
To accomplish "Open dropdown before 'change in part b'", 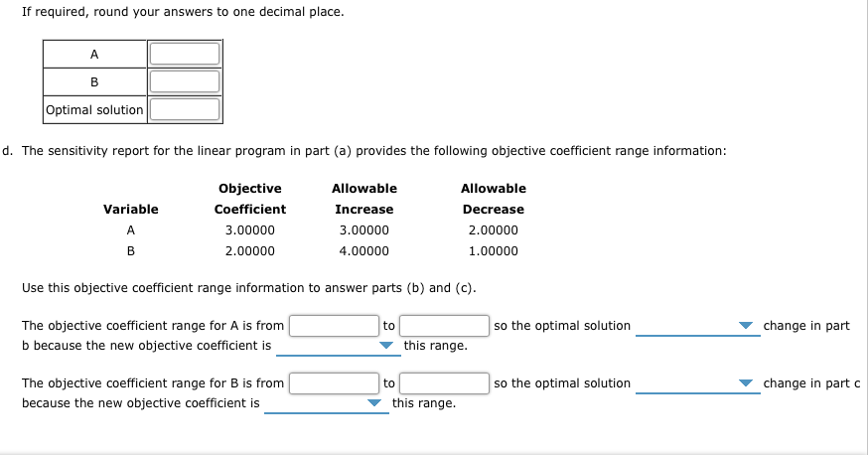I will [696, 326].
